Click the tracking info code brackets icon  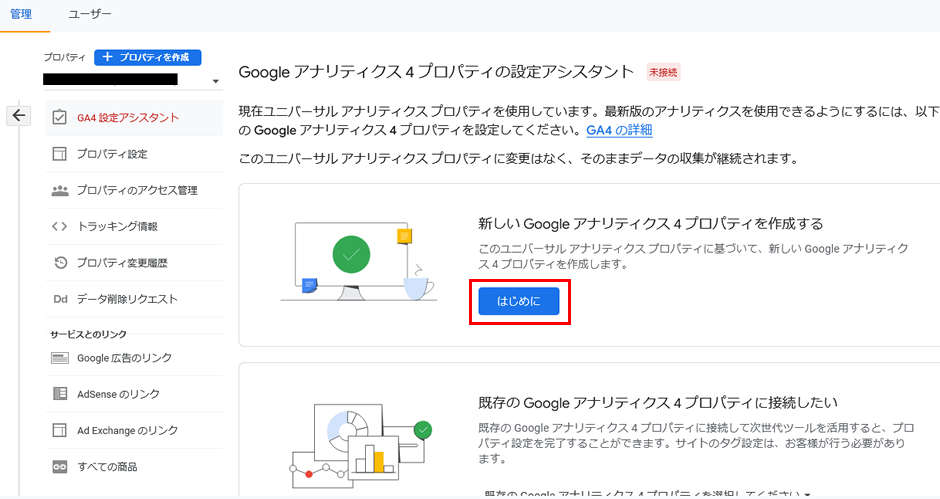click(59, 227)
